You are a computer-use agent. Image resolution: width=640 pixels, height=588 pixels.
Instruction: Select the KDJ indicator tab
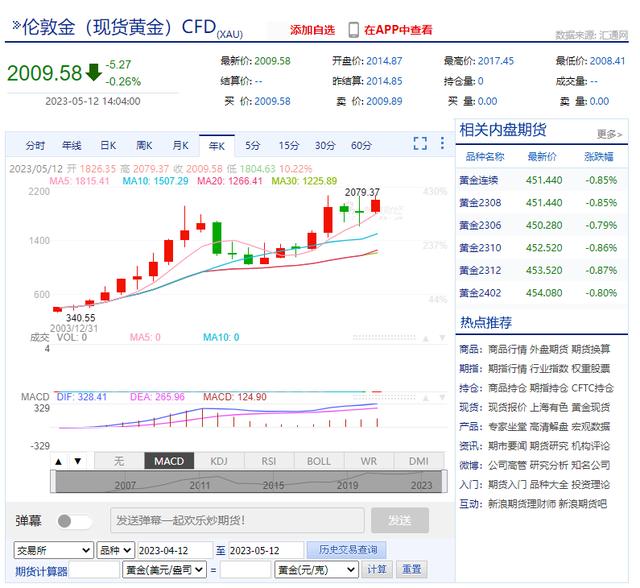[219, 461]
